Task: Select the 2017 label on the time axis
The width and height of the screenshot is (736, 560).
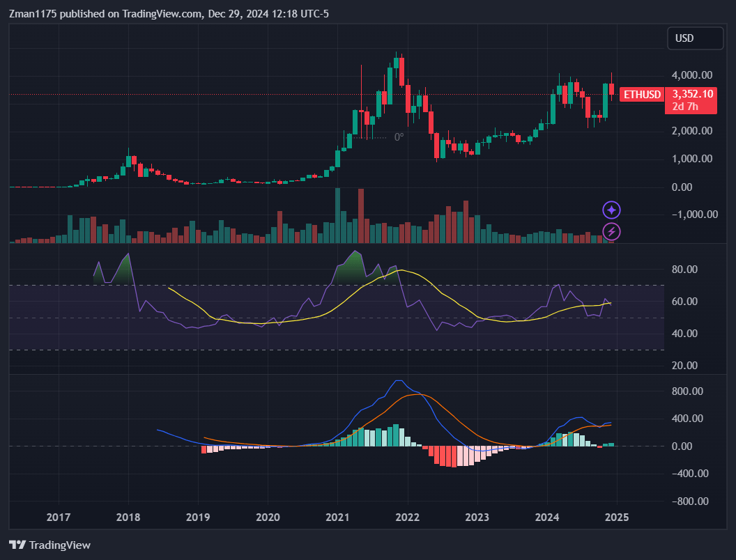Action: click(x=59, y=518)
